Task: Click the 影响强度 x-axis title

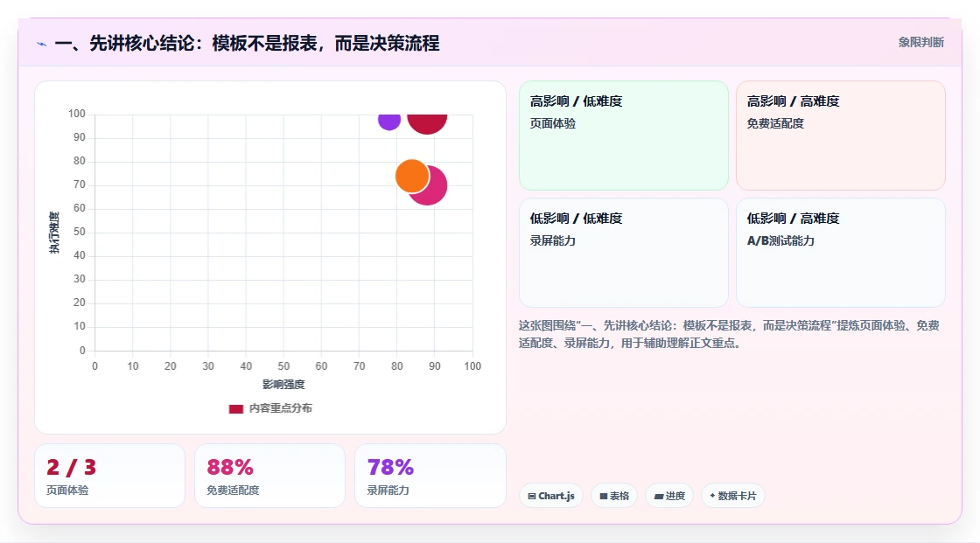Action: (283, 384)
